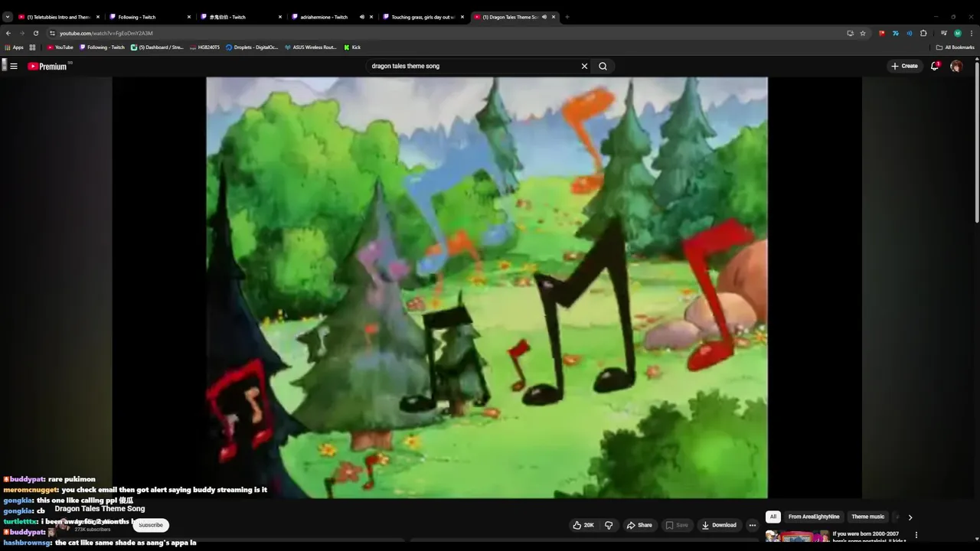Open the Apps bookmark shortcut
This screenshot has width=980, height=551.
[14, 47]
